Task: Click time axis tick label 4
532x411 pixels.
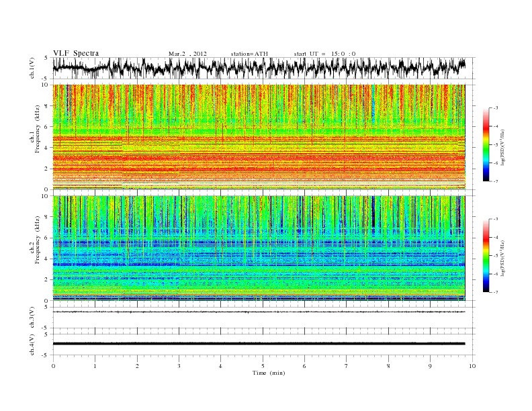Action: pos(220,366)
